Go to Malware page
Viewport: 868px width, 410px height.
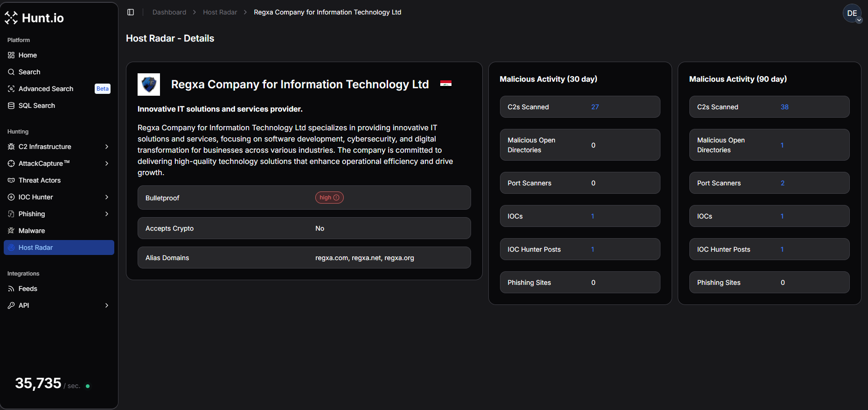pos(59,231)
